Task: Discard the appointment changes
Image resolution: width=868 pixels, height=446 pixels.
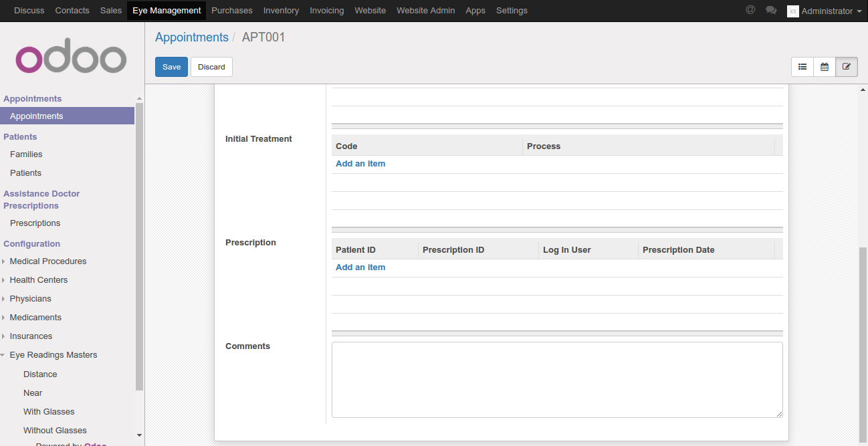Action: pos(211,67)
